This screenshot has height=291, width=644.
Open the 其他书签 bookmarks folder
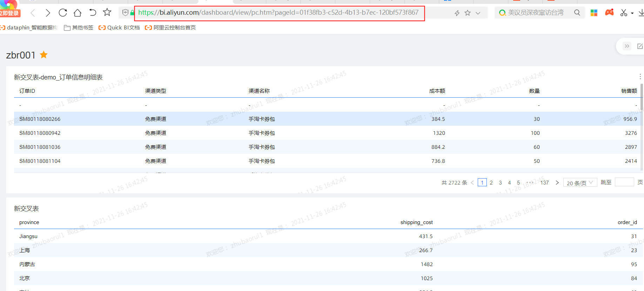pyautogui.click(x=79, y=28)
